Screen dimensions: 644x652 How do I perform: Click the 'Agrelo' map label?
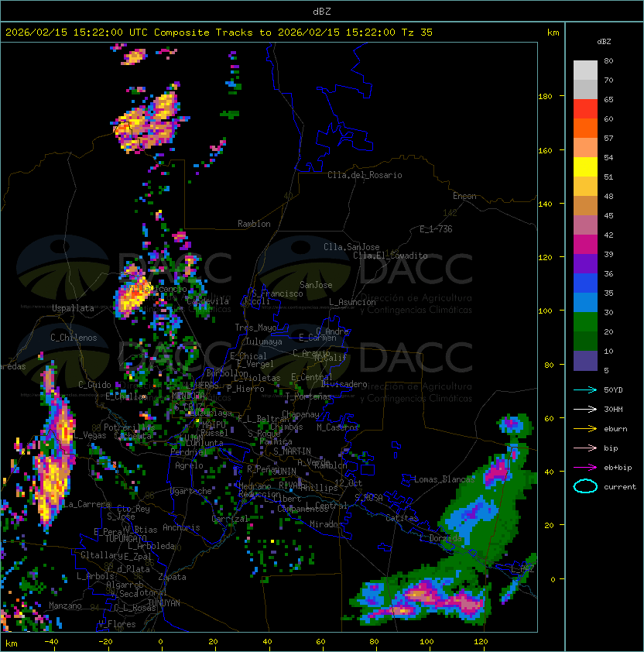(x=189, y=465)
